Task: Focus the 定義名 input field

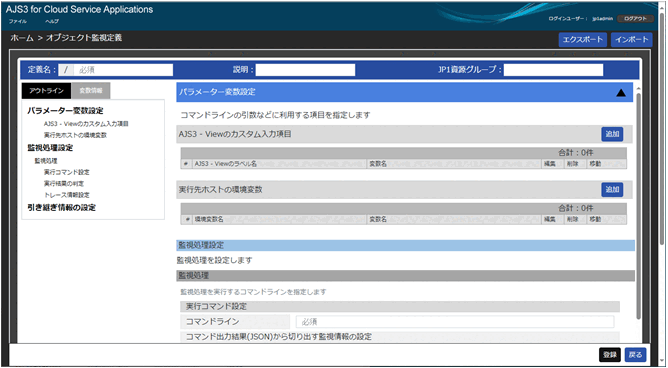Action: [124, 70]
